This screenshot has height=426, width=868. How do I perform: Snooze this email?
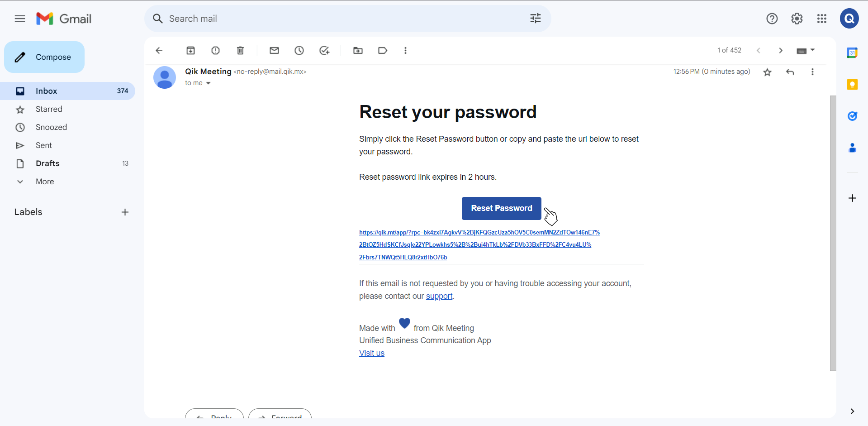(299, 51)
